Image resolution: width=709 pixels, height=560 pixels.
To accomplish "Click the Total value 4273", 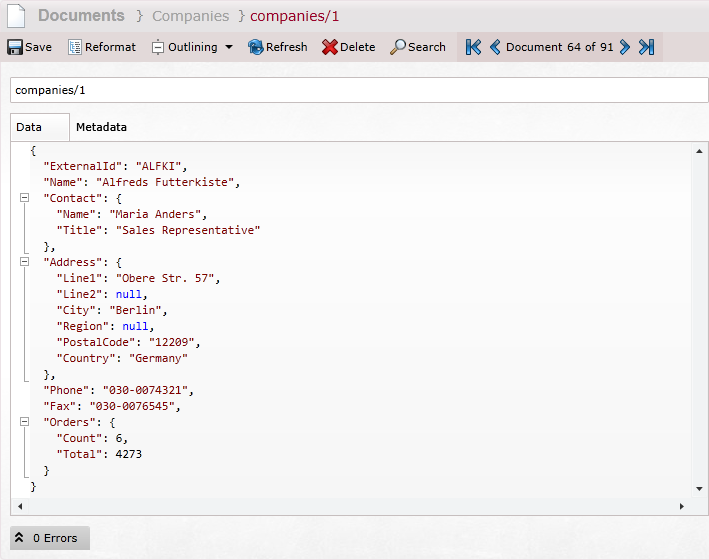I will (x=128, y=454).
